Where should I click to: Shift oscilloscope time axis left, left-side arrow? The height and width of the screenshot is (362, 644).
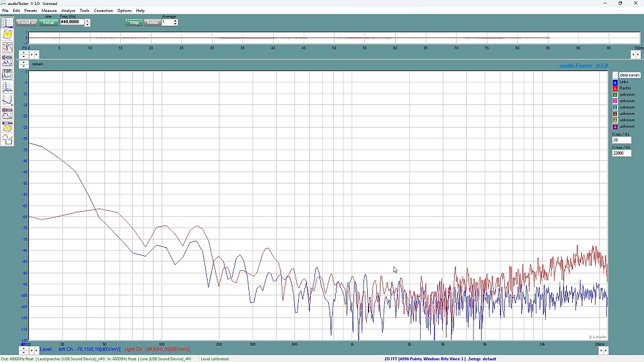[31, 54]
